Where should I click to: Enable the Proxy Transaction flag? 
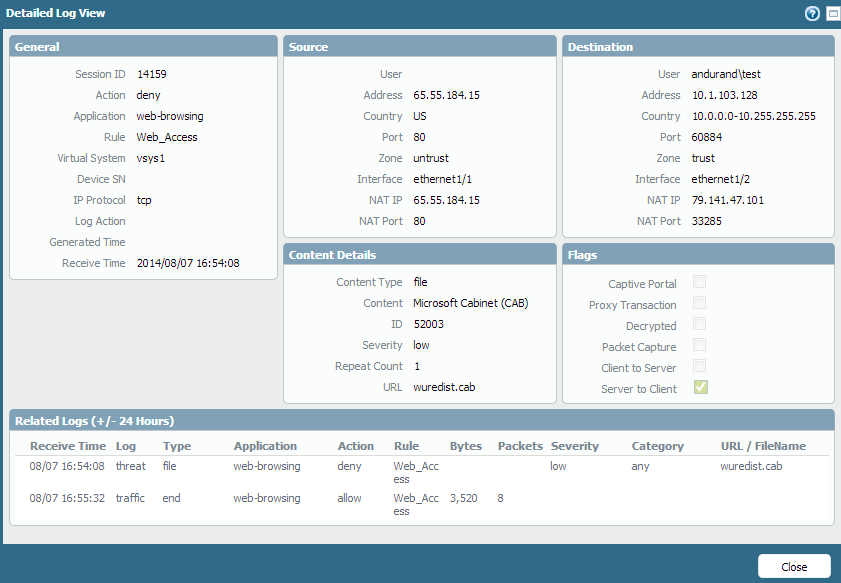coord(700,304)
